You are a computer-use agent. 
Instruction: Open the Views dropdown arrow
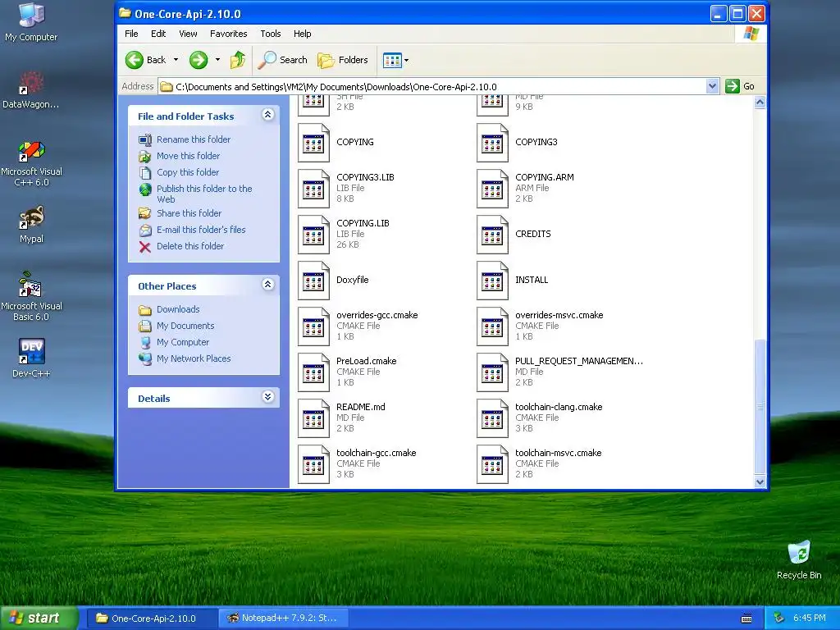click(x=407, y=60)
